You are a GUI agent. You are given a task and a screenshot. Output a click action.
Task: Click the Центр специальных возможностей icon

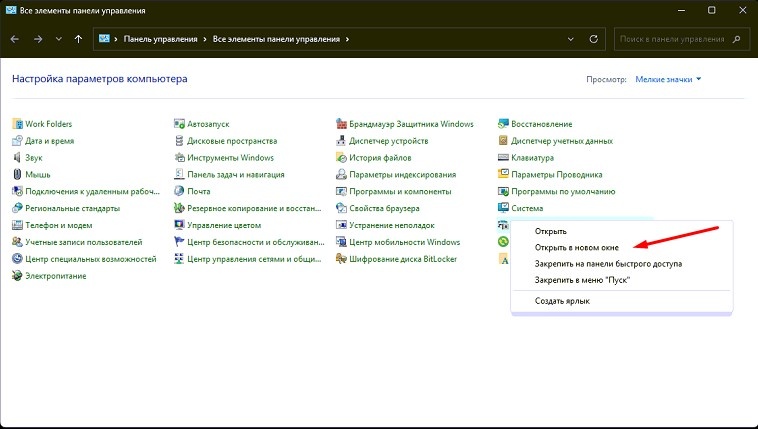click(17, 259)
